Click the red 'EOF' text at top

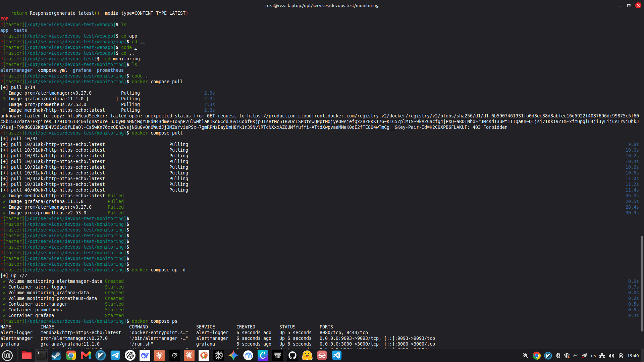click(4, 19)
